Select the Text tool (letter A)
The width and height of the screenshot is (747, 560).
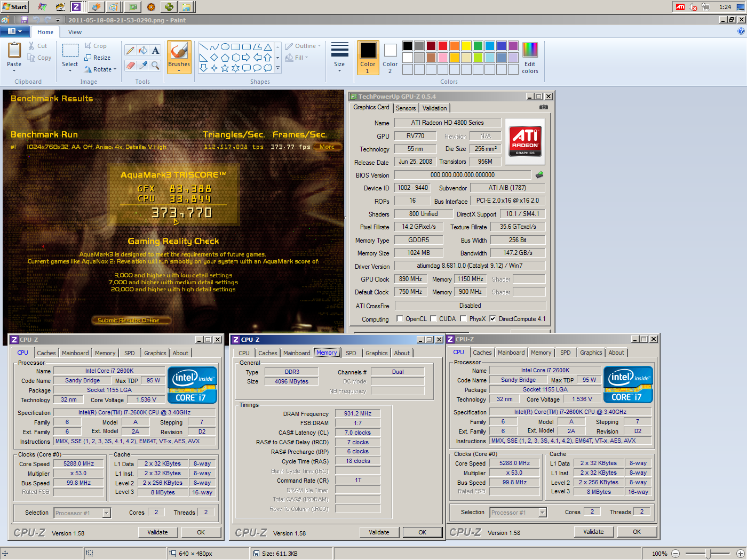coord(155,51)
